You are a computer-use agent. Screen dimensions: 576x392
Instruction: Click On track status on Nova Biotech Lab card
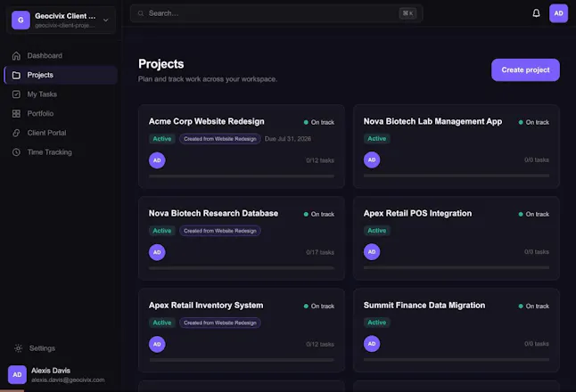click(534, 122)
